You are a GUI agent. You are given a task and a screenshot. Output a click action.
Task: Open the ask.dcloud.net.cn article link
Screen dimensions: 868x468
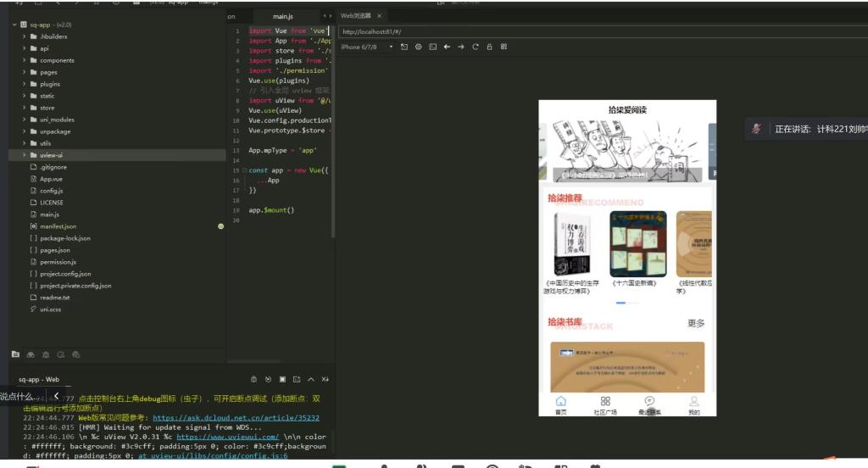[x=236, y=417]
